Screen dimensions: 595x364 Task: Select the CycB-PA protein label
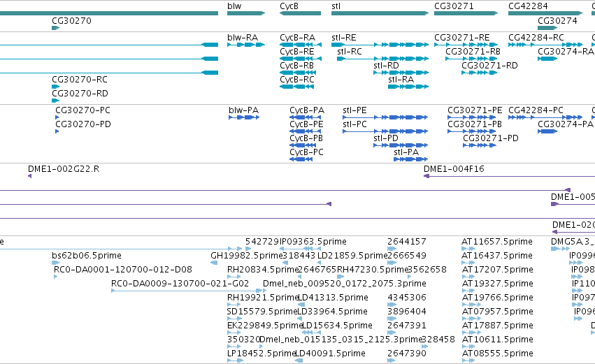coord(307,110)
